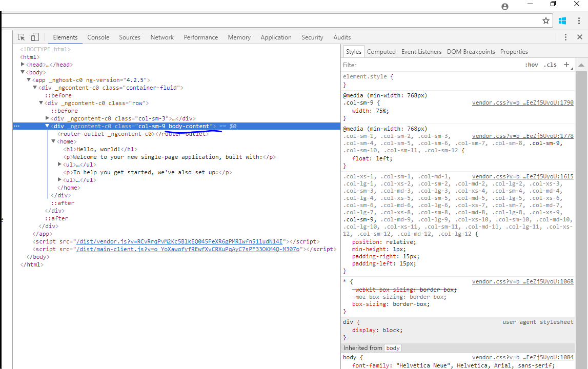The width and height of the screenshot is (588, 369).
Task: Open DevTools customize three-dot menu
Action: click(x=565, y=37)
